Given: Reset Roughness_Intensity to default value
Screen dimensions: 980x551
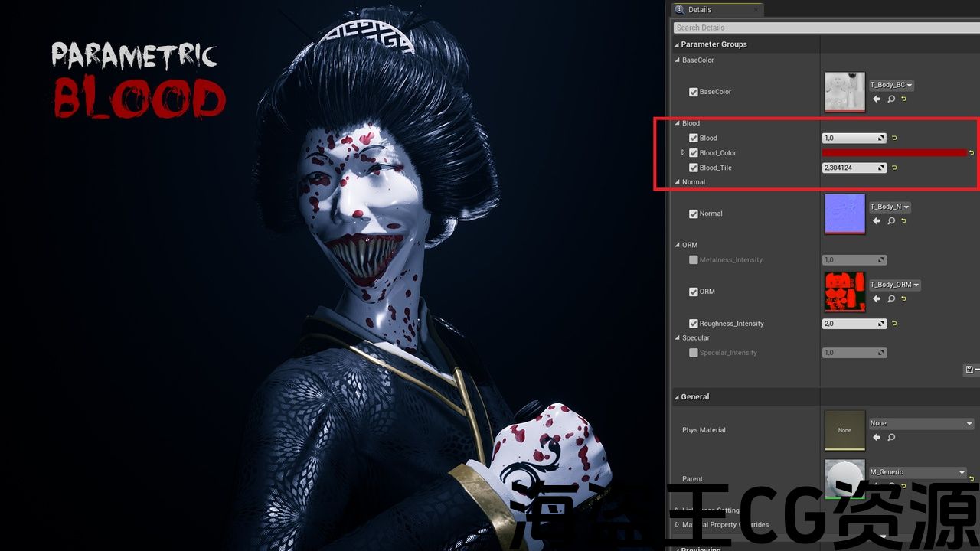Looking at the screenshot, I should [894, 324].
